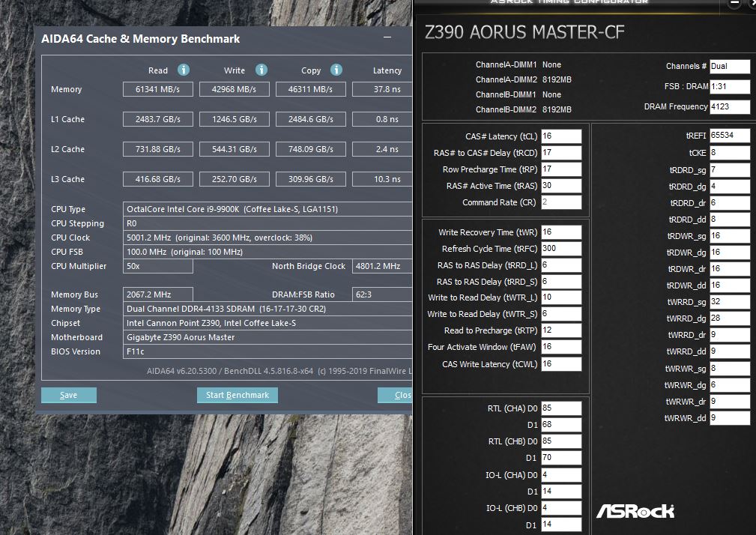Click the Refresh Cycle Time (tRFC) field
Screen dimensions: 756x535
pyautogui.click(x=561, y=248)
